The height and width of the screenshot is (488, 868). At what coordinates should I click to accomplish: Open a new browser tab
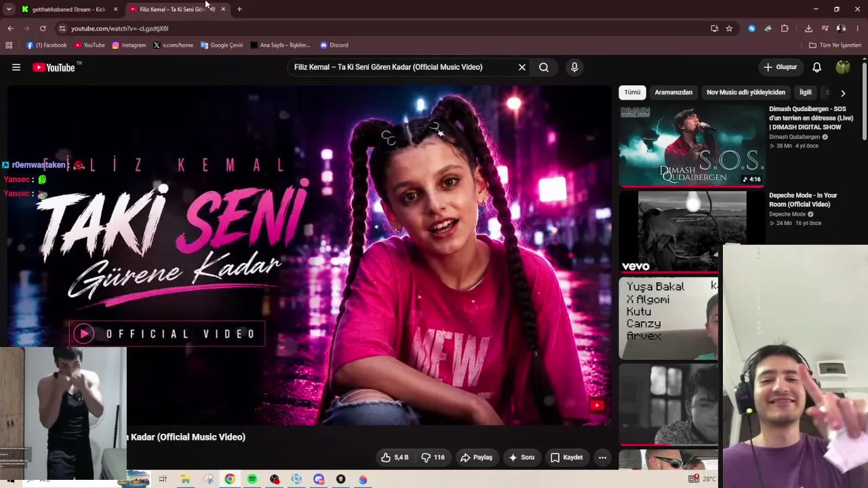point(239,9)
